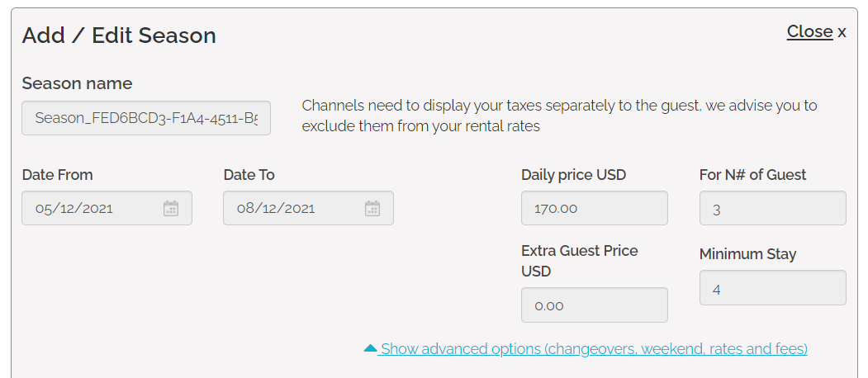Click the 05/12/2021 date value
Screen dimensions: 868x378
click(x=74, y=209)
